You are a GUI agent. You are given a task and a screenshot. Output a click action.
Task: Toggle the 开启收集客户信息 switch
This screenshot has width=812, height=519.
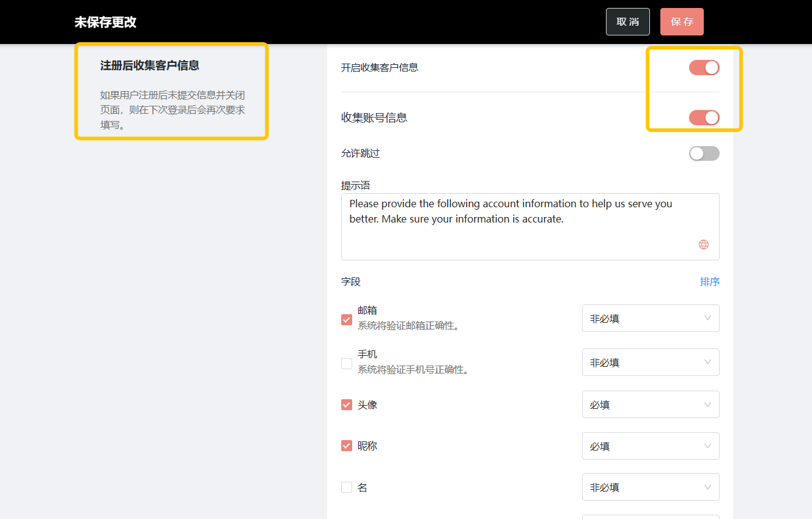tap(704, 68)
